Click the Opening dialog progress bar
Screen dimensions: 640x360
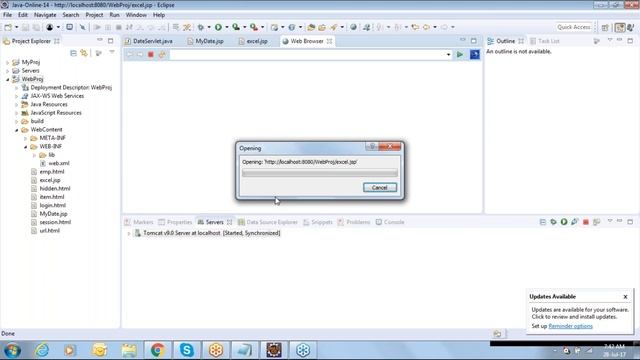(320, 173)
